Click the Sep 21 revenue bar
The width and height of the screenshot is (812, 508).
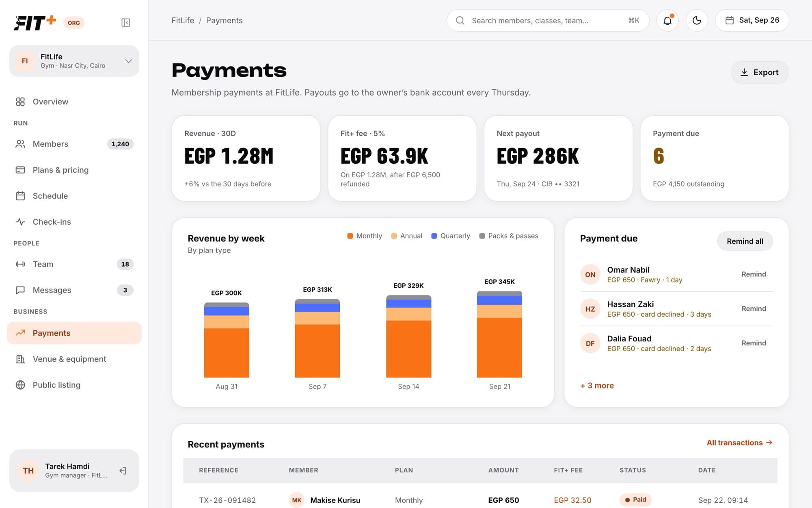click(499, 334)
